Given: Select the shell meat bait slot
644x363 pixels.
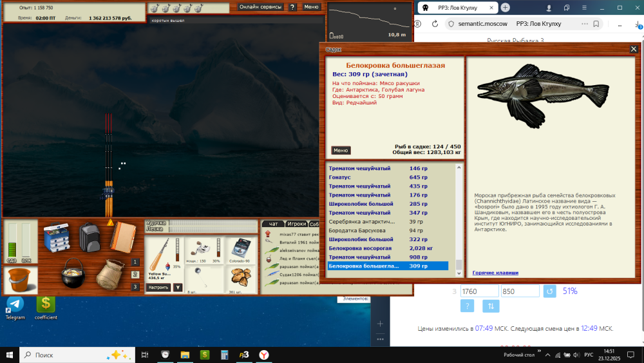Looking at the screenshot, I should click(241, 280).
